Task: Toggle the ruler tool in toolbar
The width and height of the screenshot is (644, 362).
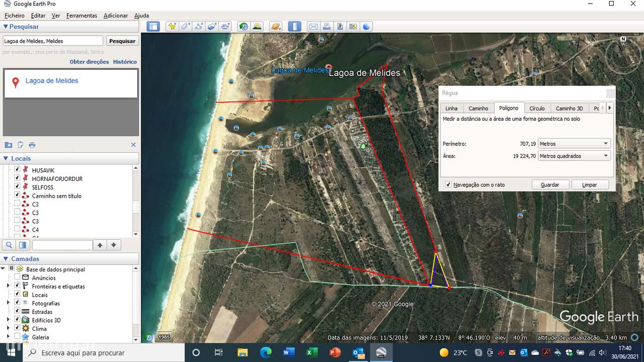Action: tap(294, 26)
